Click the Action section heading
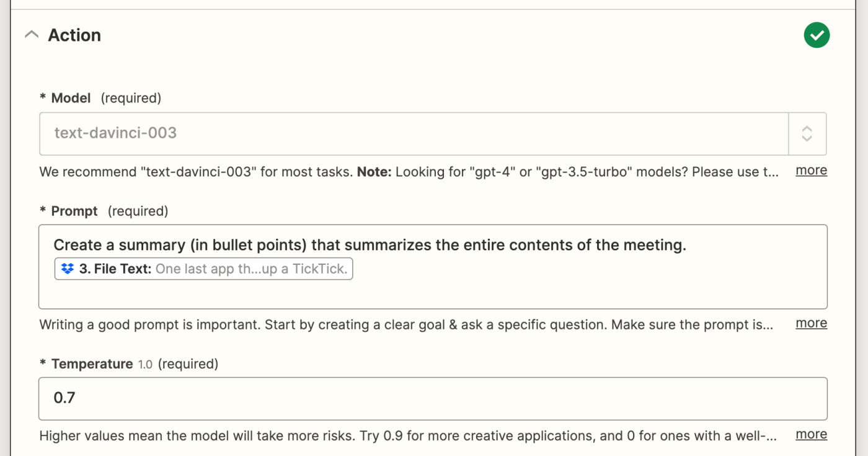Screen dimensions: 868x456 pos(74,35)
